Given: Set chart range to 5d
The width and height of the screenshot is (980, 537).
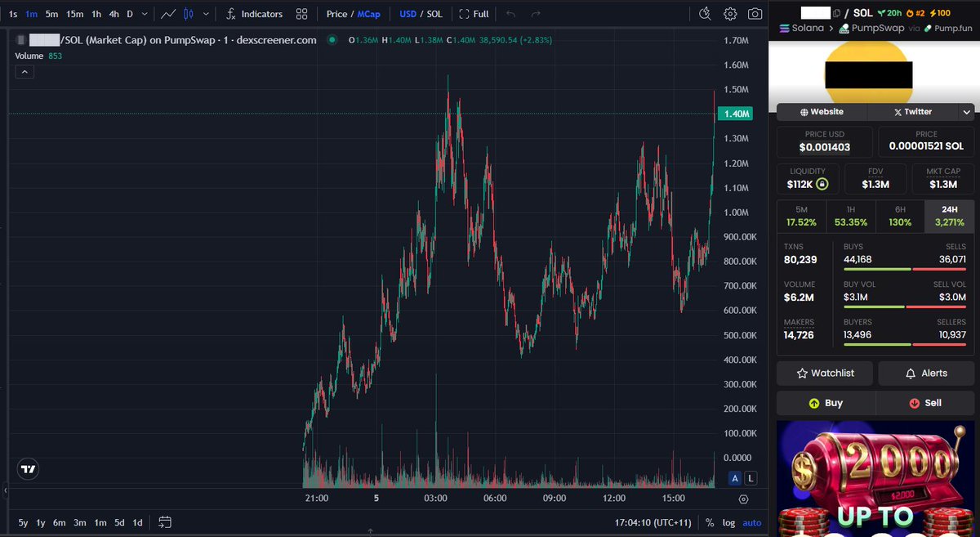Looking at the screenshot, I should 119,522.
